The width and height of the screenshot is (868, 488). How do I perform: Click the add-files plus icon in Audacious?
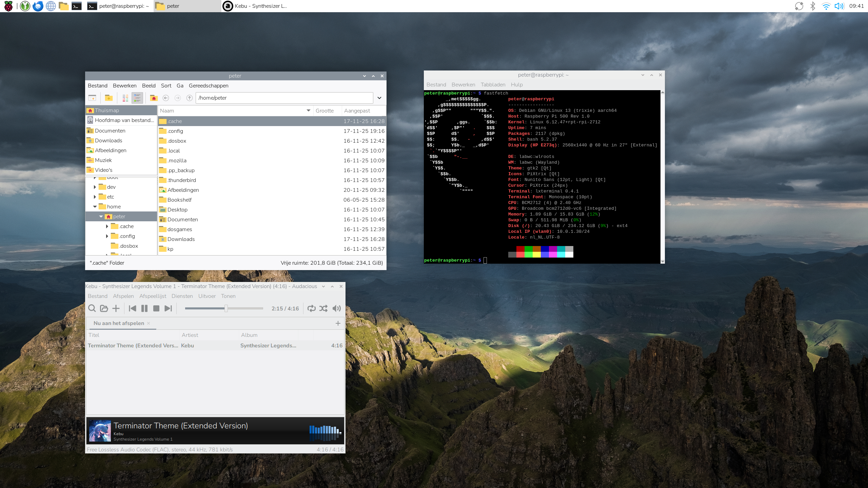point(116,308)
